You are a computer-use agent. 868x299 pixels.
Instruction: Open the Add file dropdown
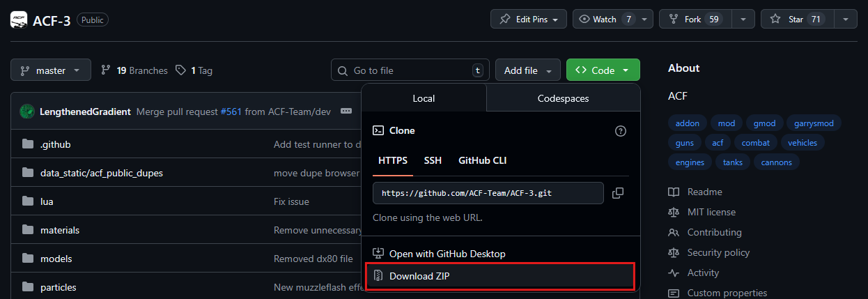(528, 70)
